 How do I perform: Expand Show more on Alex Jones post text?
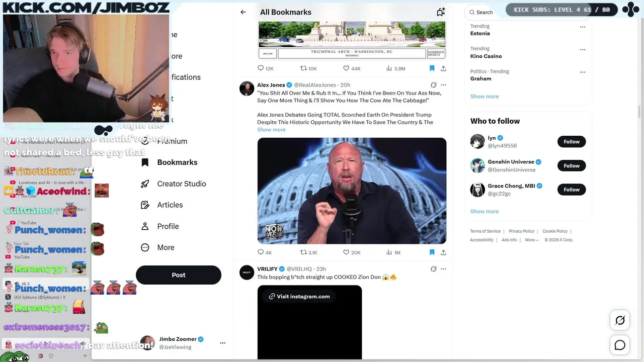[271, 130]
